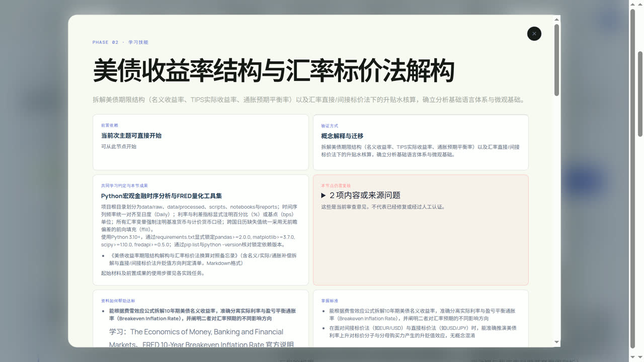Click the dialog scrollbar down arrow

[x=556, y=342]
